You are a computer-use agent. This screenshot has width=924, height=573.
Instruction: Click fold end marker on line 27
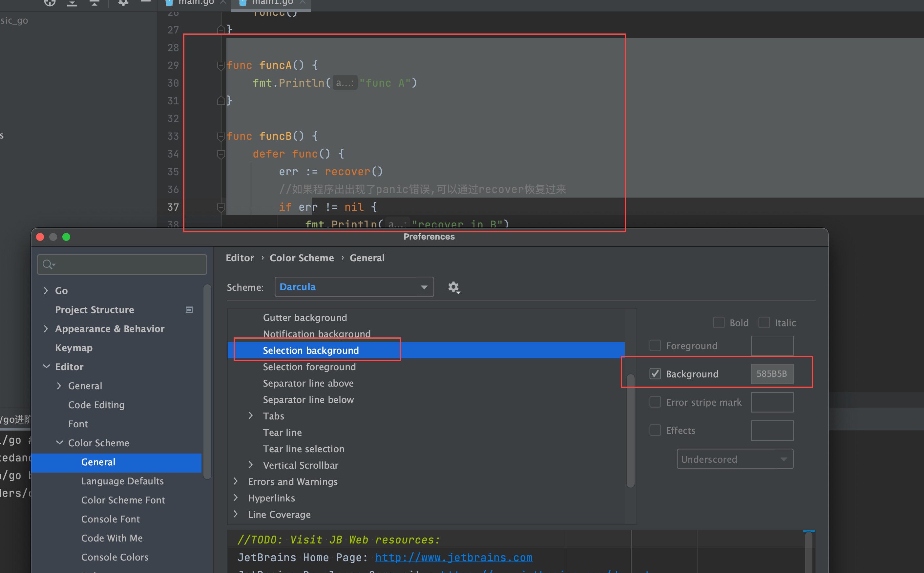coord(221,30)
